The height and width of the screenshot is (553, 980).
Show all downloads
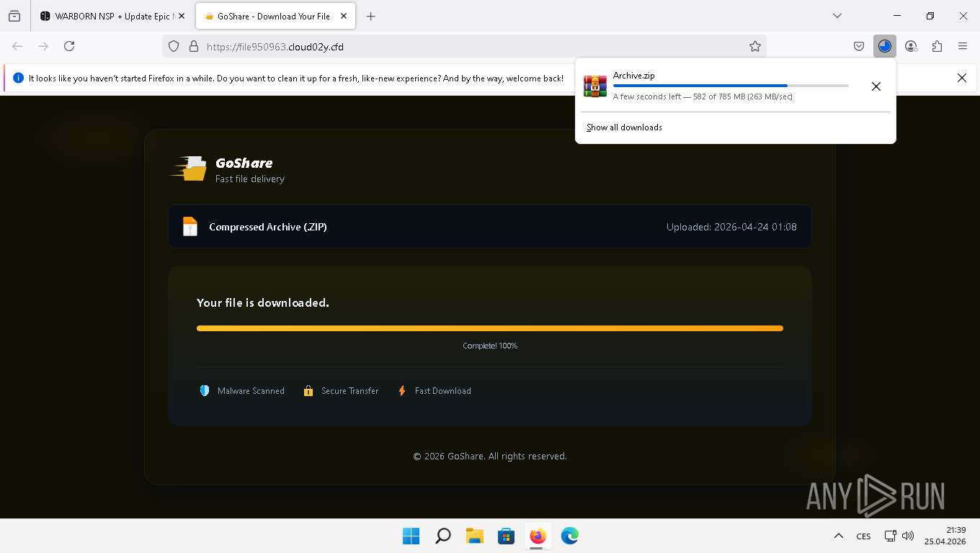[624, 127]
